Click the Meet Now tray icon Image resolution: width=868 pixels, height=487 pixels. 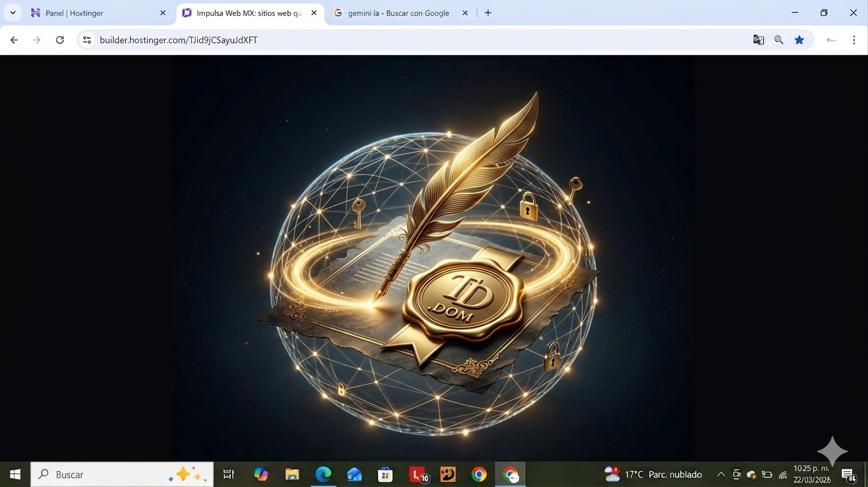736,474
